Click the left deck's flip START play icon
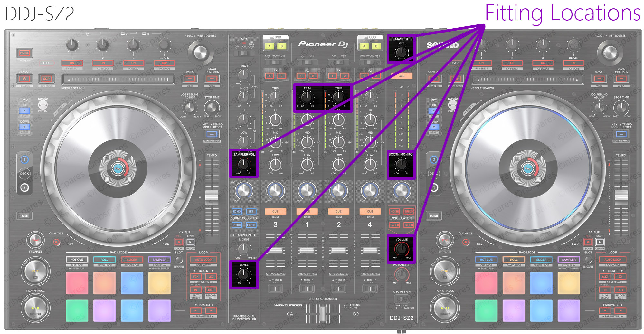This screenshot has height=334, width=644. click(191, 242)
